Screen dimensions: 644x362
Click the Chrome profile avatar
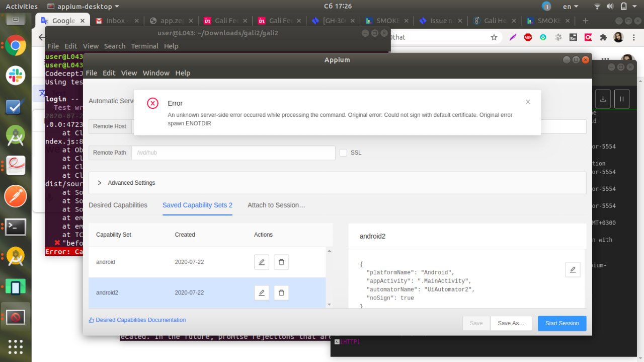tap(618, 37)
